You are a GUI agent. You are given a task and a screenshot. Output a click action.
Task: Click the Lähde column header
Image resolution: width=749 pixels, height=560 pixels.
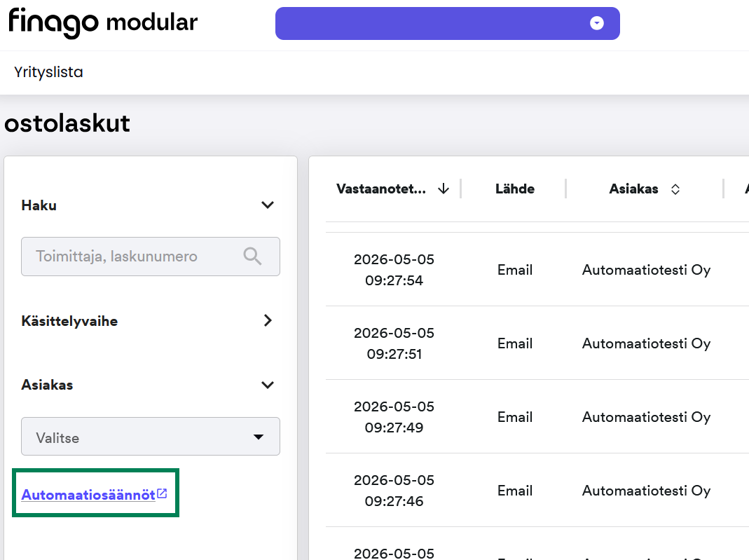(515, 189)
